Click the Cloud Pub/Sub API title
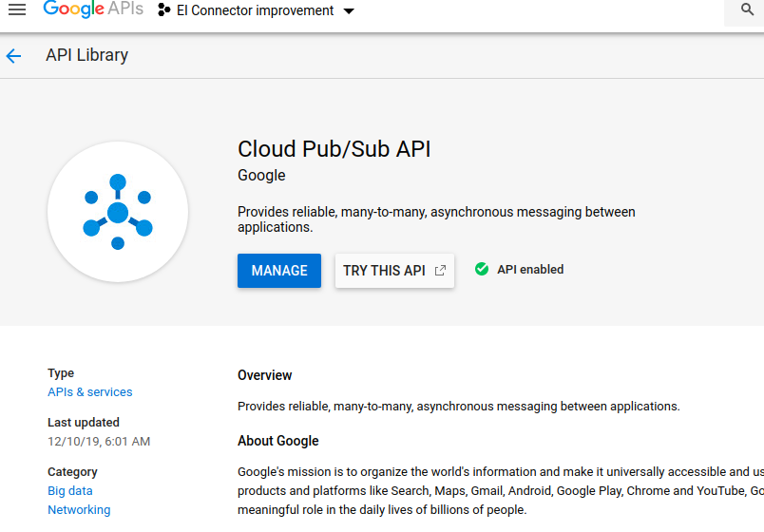This screenshot has width=764, height=532. (x=334, y=149)
